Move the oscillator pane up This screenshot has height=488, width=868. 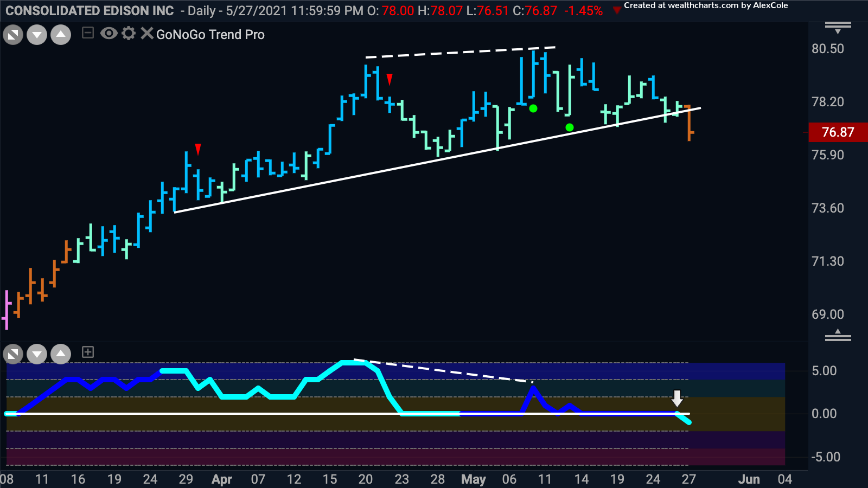(61, 355)
